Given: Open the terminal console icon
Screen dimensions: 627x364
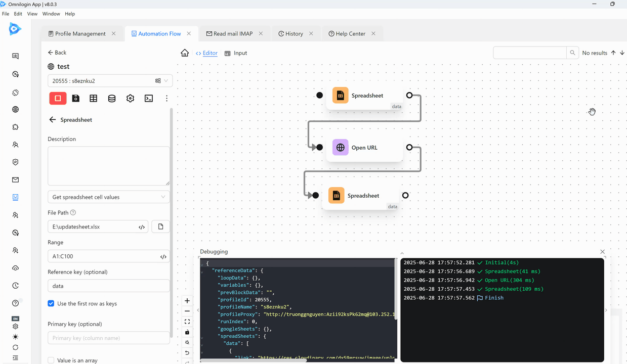Looking at the screenshot, I should click(x=149, y=99).
